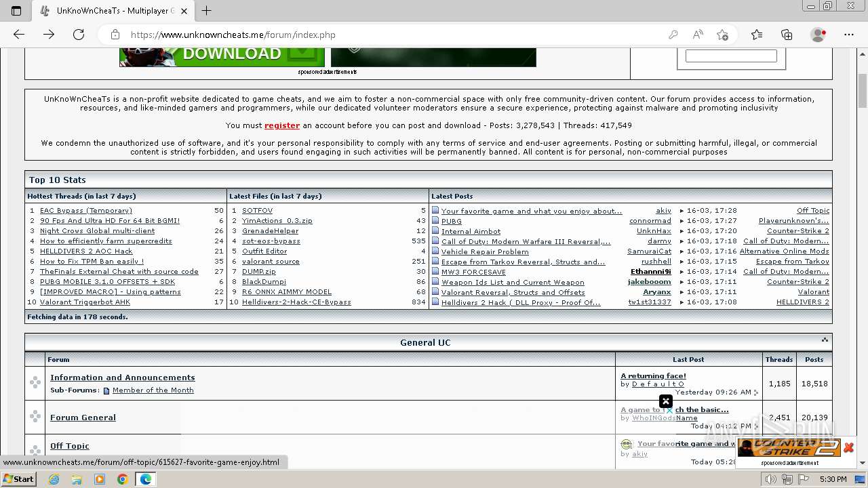Open the 'Information and Announcements' forum
The height and width of the screenshot is (488, 868).
pos(123,378)
